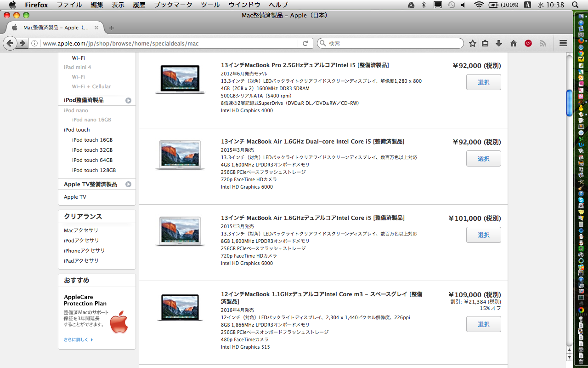This screenshot has width=588, height=368.
Task: Open the battery status menu
Action: point(503,5)
